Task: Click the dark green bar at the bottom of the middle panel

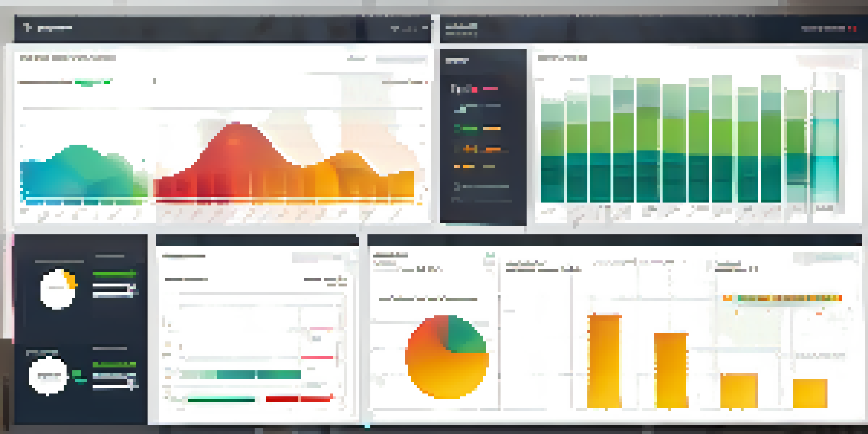Action: point(221,399)
